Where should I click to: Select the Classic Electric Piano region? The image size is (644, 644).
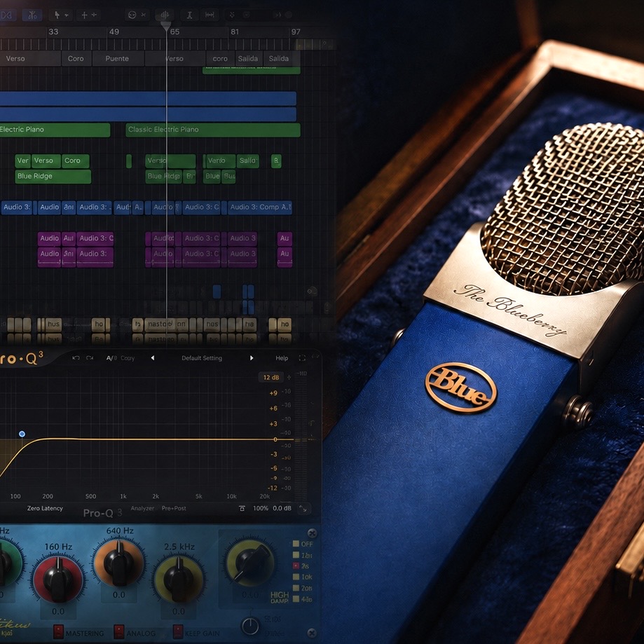(x=213, y=130)
